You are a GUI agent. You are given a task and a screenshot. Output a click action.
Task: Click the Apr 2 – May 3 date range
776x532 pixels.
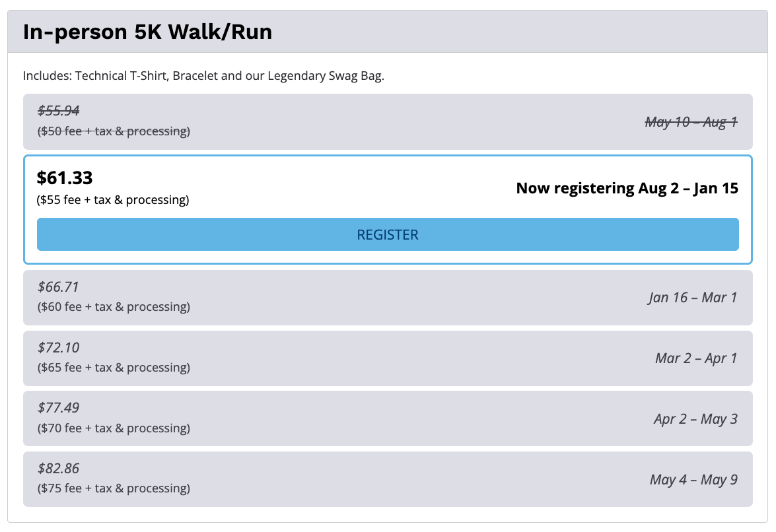[x=695, y=419]
